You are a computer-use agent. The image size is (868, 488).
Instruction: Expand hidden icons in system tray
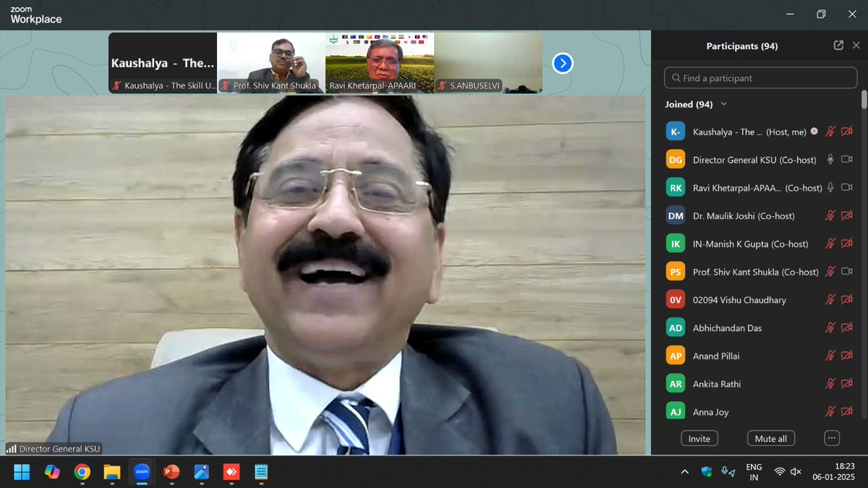pyautogui.click(x=684, y=471)
